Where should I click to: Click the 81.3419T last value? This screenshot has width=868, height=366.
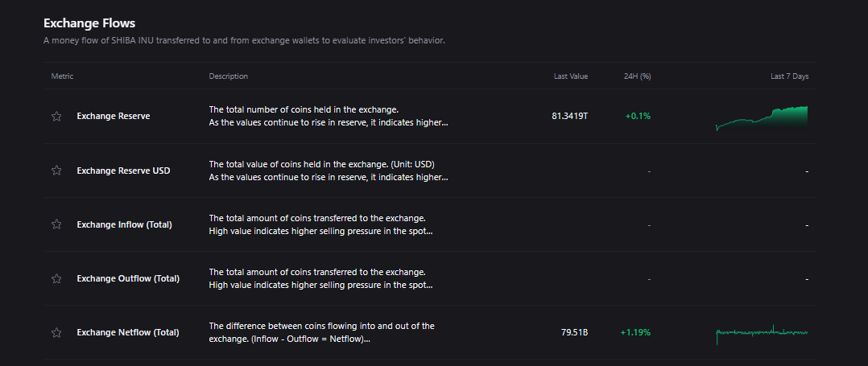(569, 116)
